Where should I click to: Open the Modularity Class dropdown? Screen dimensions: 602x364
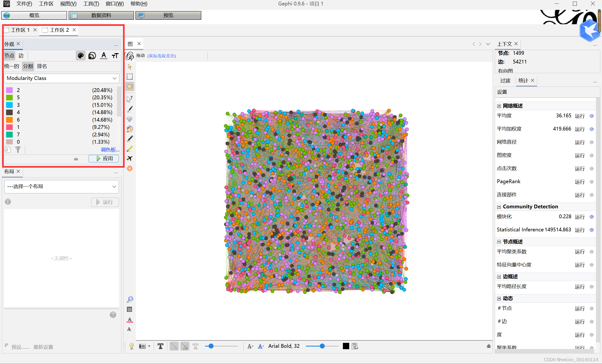click(x=62, y=78)
